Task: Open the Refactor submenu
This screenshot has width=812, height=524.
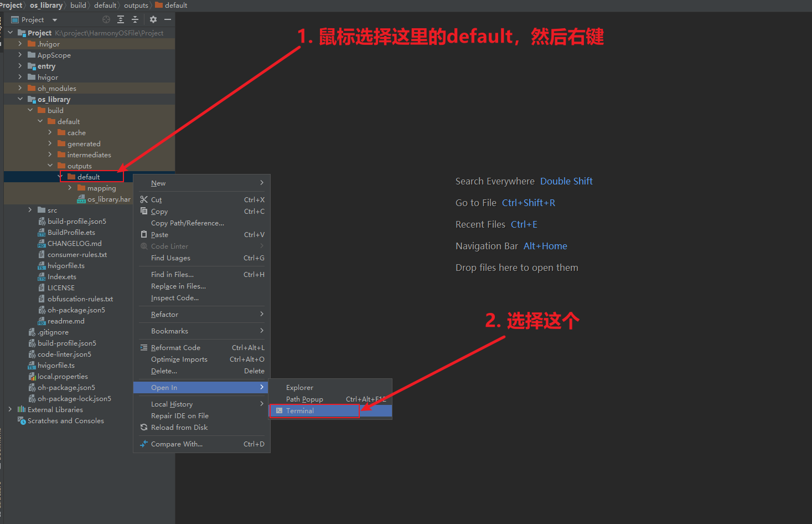Action: point(201,314)
